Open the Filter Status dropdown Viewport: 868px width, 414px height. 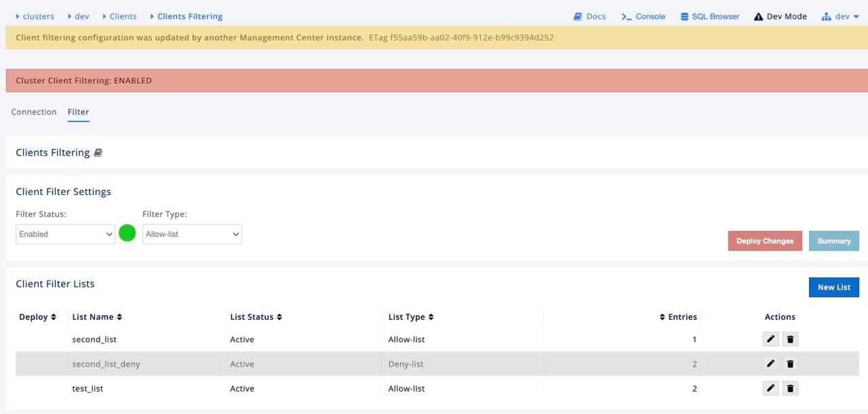pos(66,234)
